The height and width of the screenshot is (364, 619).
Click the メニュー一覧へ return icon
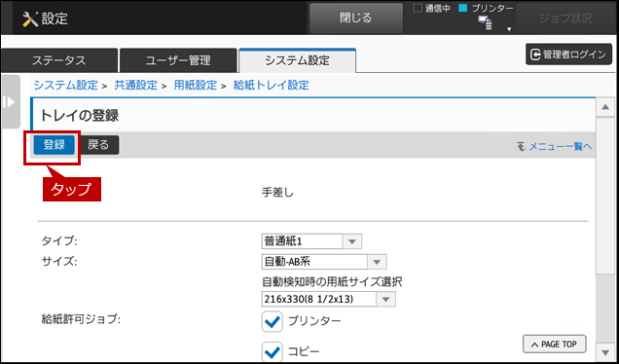tap(522, 146)
